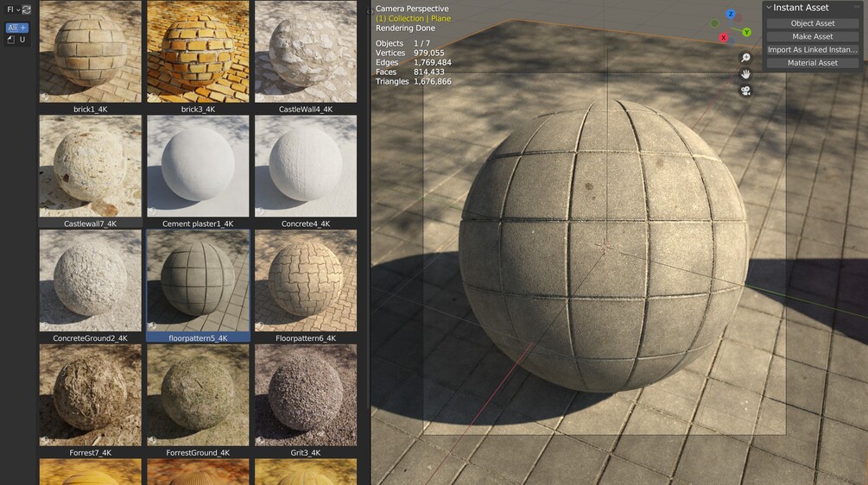Click the Cement plaster1_4K name label
868x485 pixels.
coord(198,224)
